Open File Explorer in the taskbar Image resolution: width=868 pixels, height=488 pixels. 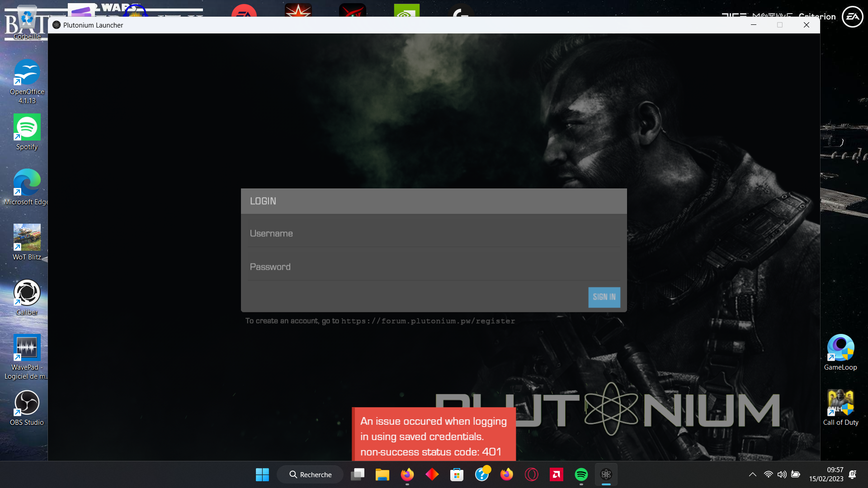(382, 474)
